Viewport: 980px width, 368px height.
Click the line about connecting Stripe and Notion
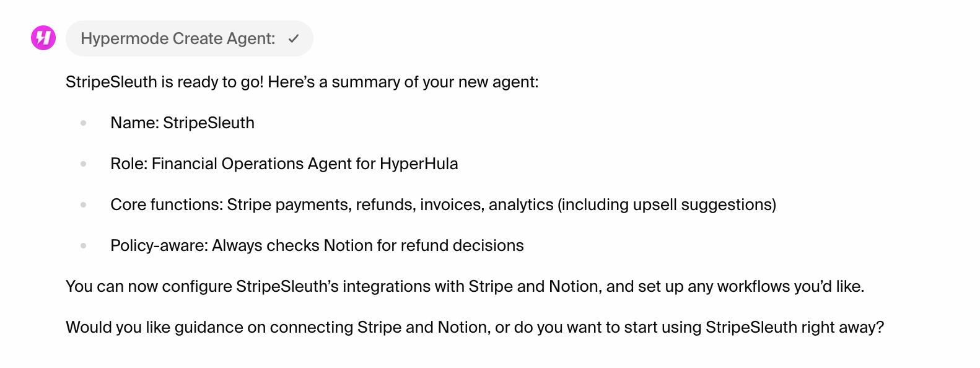[x=466, y=286]
